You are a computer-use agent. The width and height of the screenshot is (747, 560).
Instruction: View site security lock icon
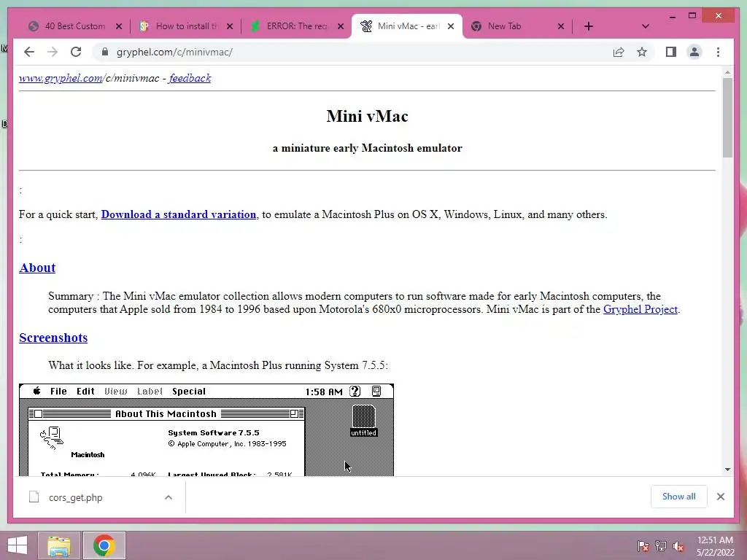[x=105, y=52]
